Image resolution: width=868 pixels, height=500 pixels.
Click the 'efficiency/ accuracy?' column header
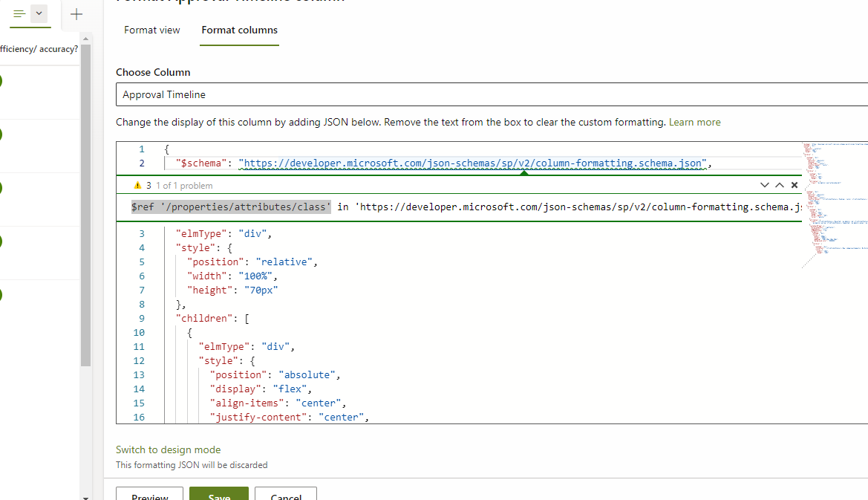coord(39,49)
